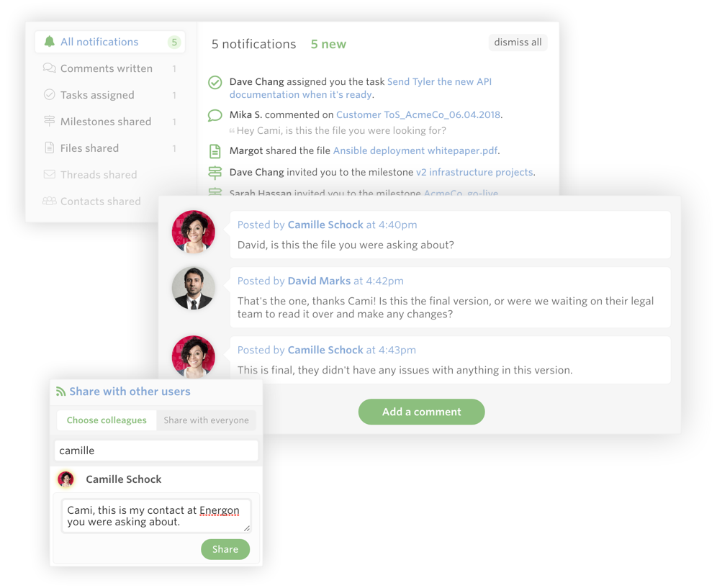717x588 pixels.
Task: Click Camille Schock avatar on the 4:40pm comment
Action: pos(194,232)
